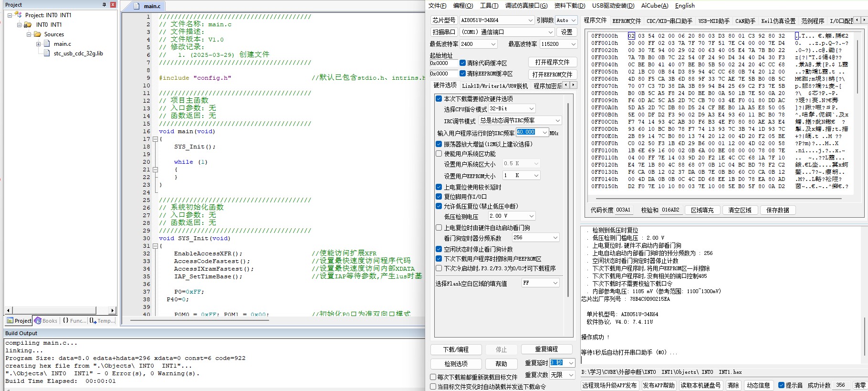Open the 调试仿真接口(G) menu
Image resolution: width=868 pixels, height=391 pixels.
pos(526,6)
